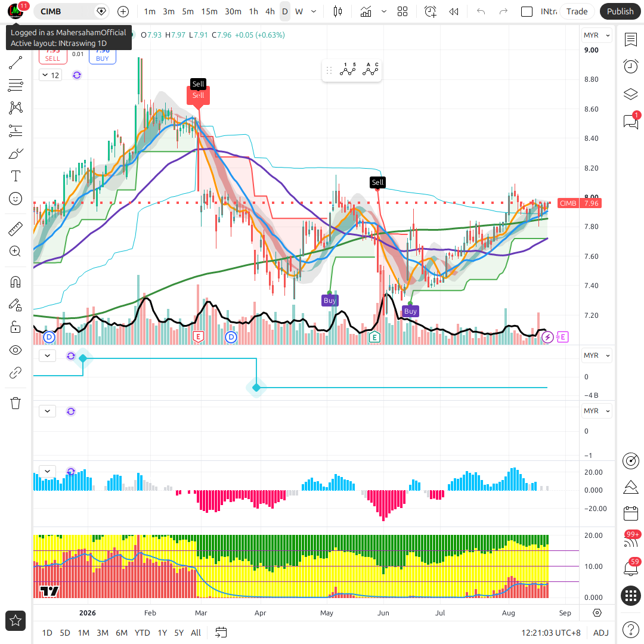Screen dimensions: 644x644
Task: Select the 1h timeframe
Action: pos(253,11)
